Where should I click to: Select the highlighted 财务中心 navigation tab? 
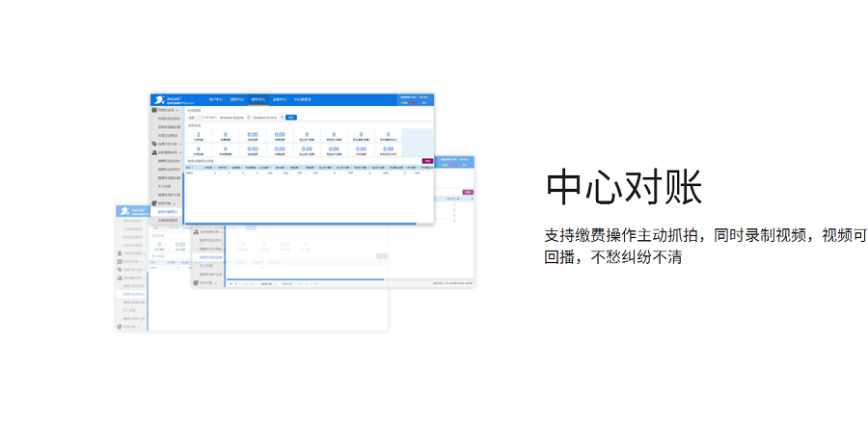coord(258,99)
